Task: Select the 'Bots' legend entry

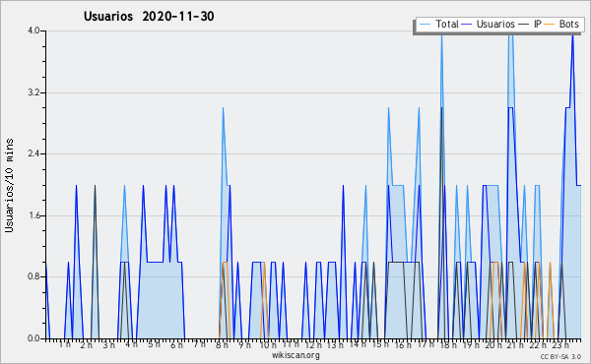Action: [568, 24]
